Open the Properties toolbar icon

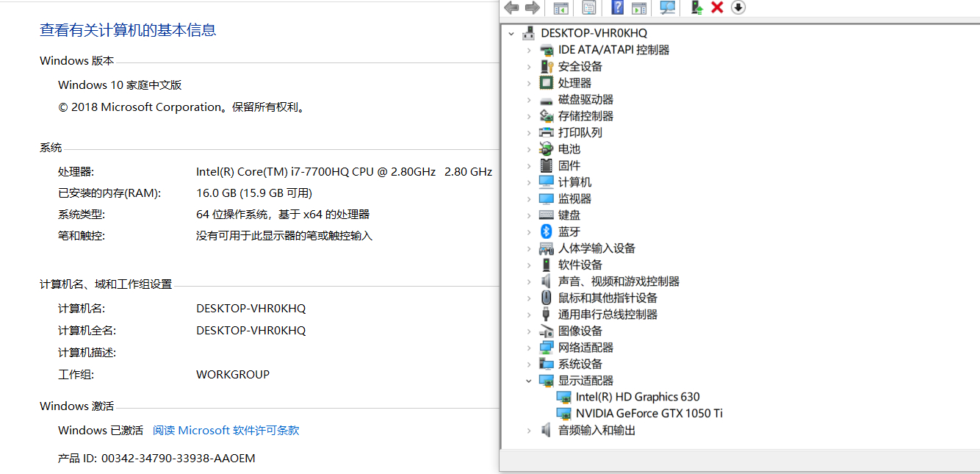tap(588, 7)
